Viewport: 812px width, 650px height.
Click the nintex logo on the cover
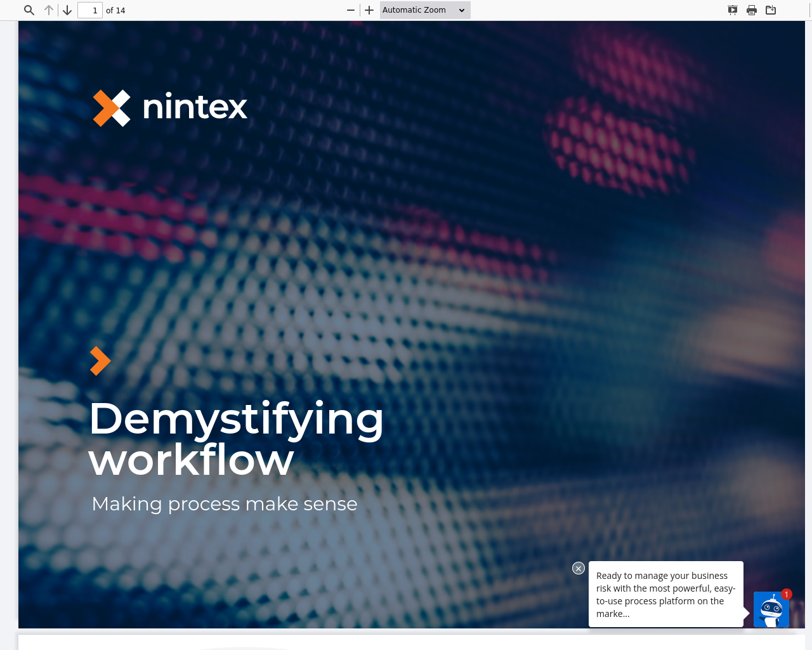pos(170,107)
